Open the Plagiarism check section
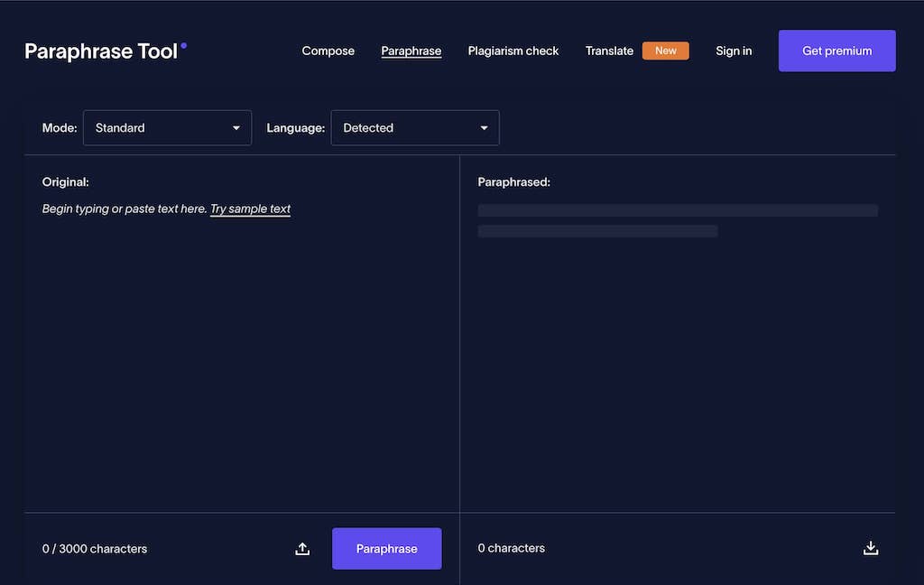This screenshot has height=585, width=924. tap(513, 51)
